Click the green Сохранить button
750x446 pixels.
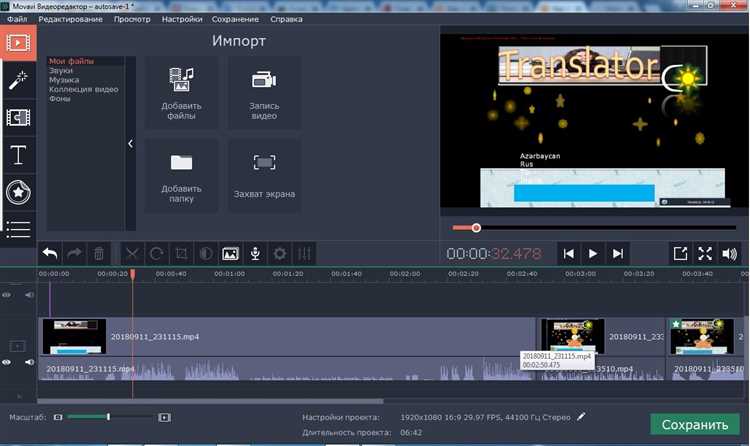pyautogui.click(x=695, y=424)
